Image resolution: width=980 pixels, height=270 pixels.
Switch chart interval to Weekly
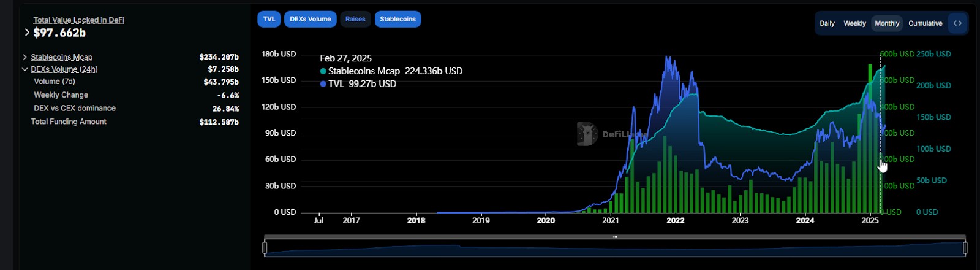click(854, 23)
